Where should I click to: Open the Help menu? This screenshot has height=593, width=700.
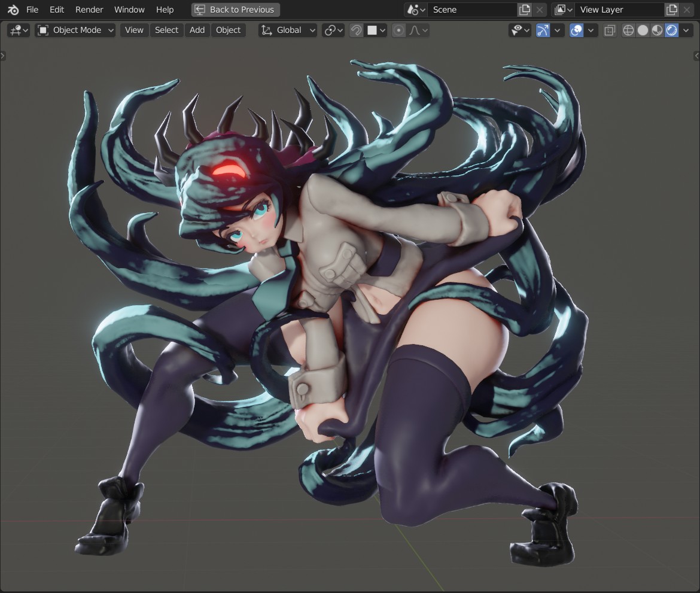(x=165, y=10)
